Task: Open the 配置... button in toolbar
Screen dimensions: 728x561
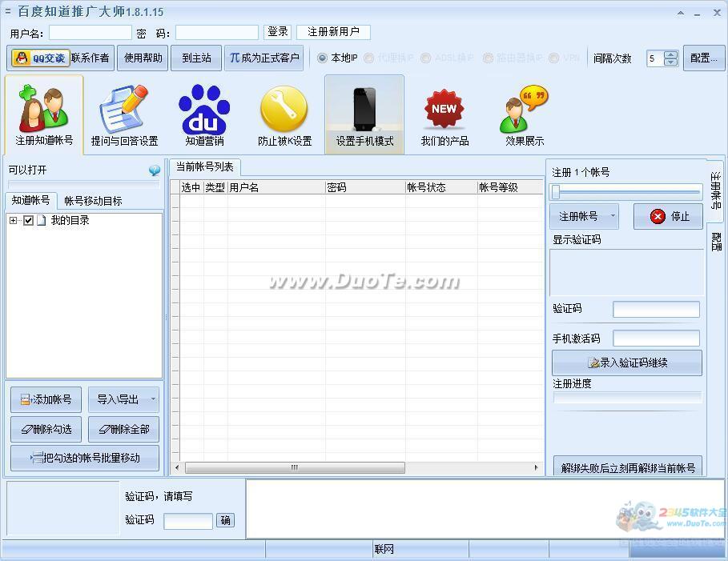Action: tap(704, 58)
